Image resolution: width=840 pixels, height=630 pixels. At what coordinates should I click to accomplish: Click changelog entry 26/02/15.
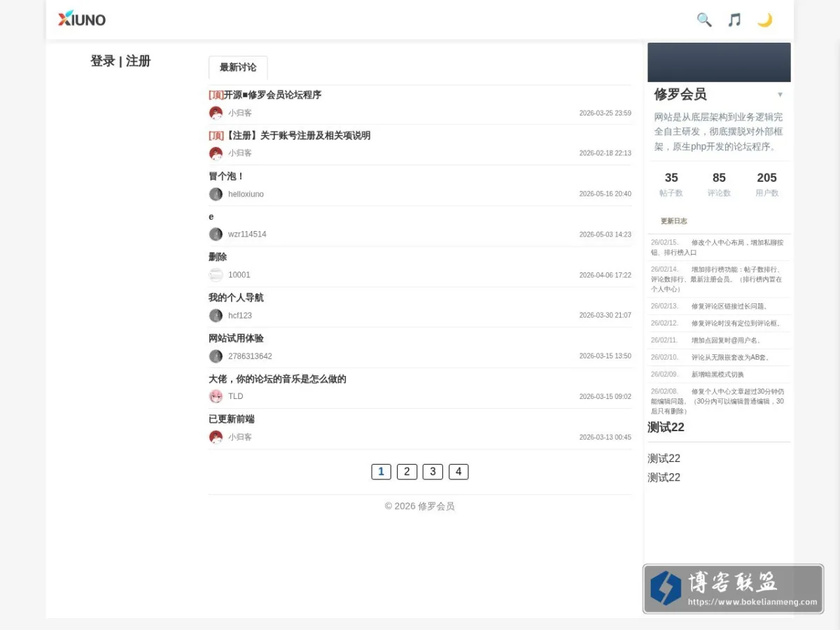pyautogui.click(x=719, y=247)
